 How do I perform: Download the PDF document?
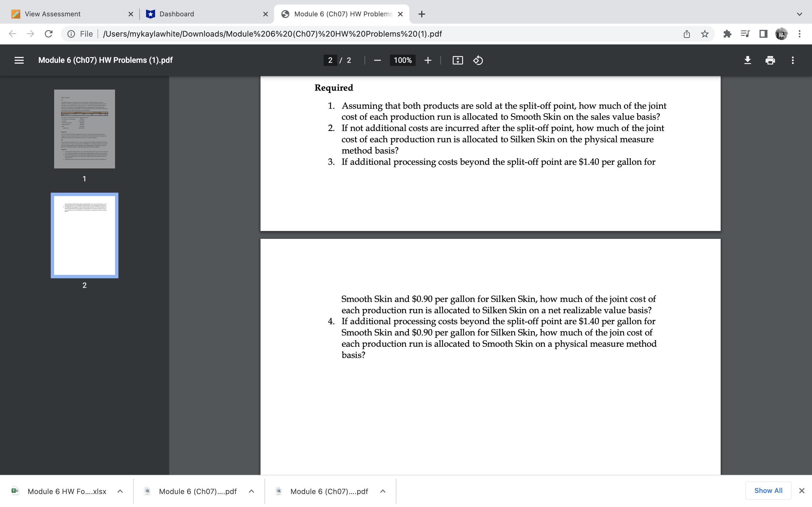coord(748,60)
